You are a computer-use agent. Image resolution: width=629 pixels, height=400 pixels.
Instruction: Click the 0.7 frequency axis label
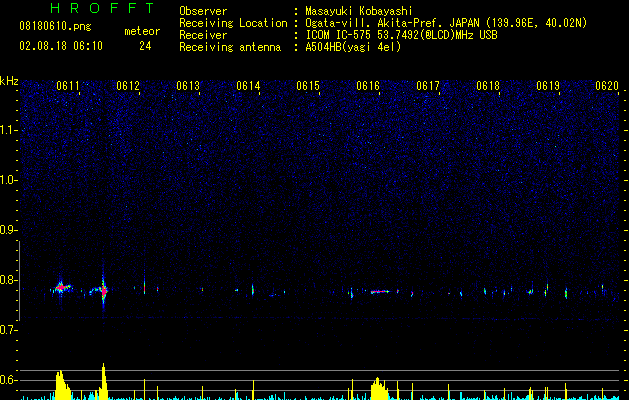click(x=8, y=330)
